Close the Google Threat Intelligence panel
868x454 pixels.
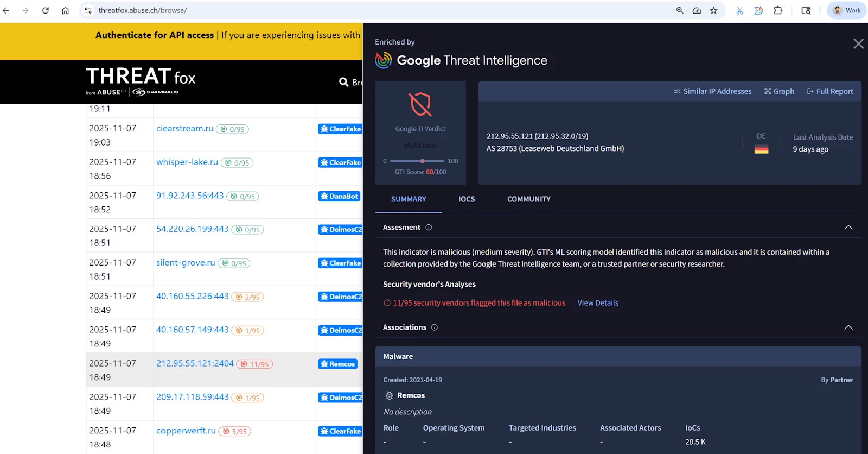click(858, 43)
